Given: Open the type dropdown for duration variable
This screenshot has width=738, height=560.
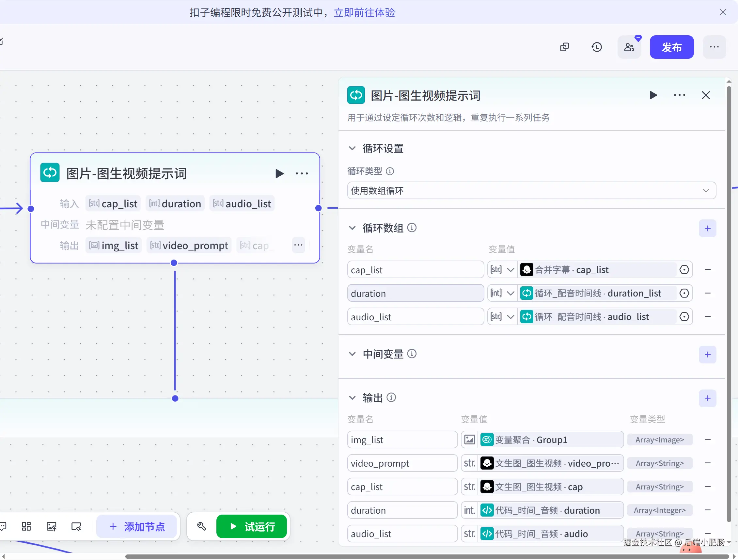Looking at the screenshot, I should point(502,293).
